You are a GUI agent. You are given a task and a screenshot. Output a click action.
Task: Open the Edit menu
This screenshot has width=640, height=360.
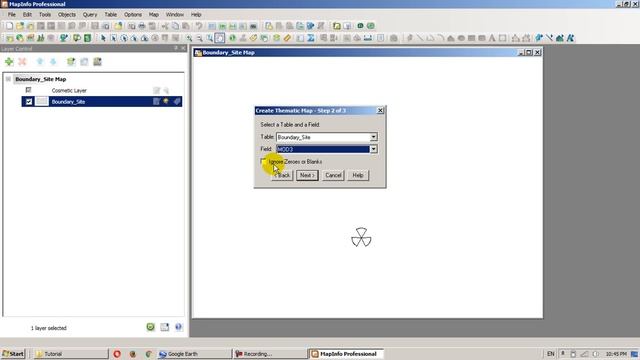(27, 14)
